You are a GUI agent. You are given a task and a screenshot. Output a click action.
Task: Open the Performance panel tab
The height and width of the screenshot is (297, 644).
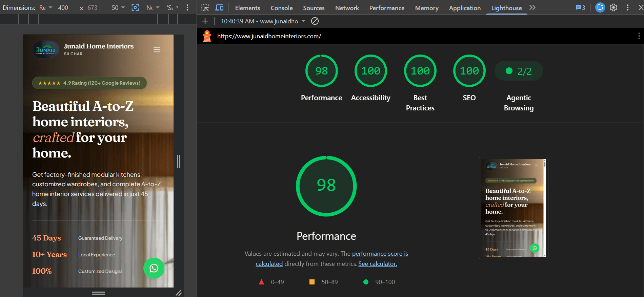(x=387, y=8)
